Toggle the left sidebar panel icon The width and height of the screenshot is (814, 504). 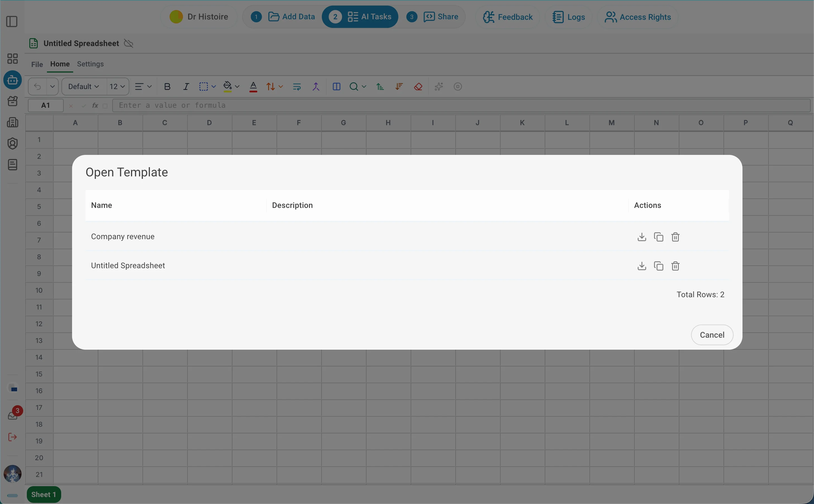pyautogui.click(x=12, y=22)
